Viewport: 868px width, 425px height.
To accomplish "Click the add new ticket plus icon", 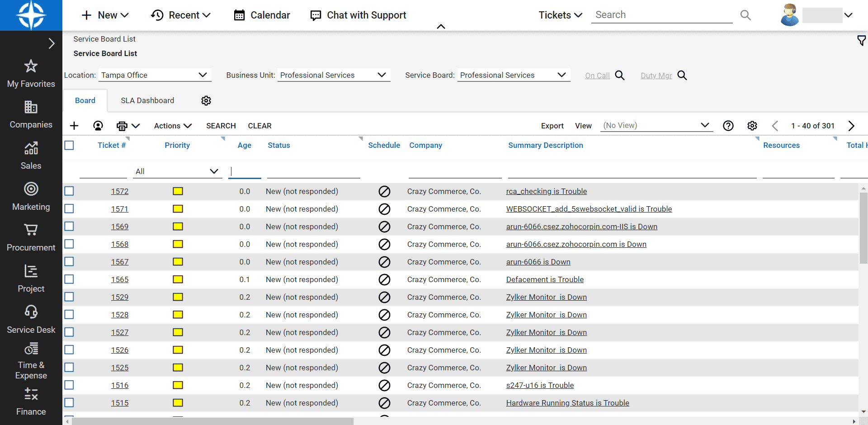I will point(74,126).
